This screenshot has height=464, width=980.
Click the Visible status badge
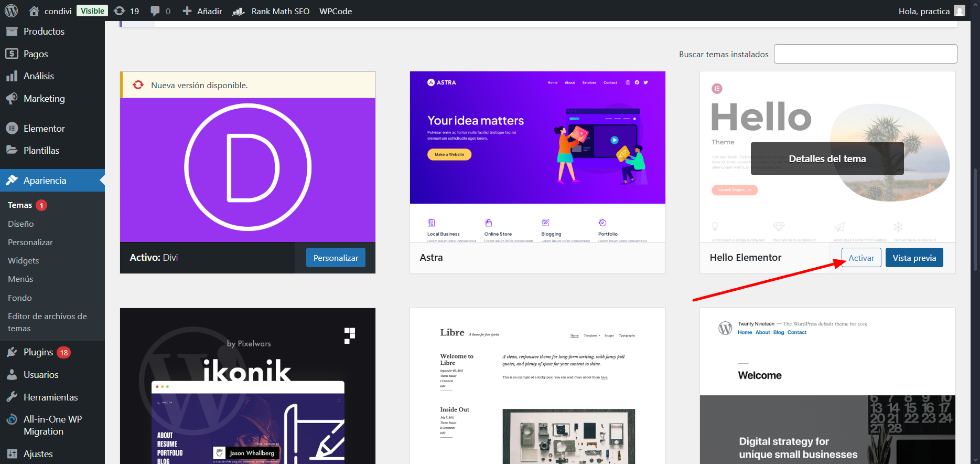pos(92,11)
